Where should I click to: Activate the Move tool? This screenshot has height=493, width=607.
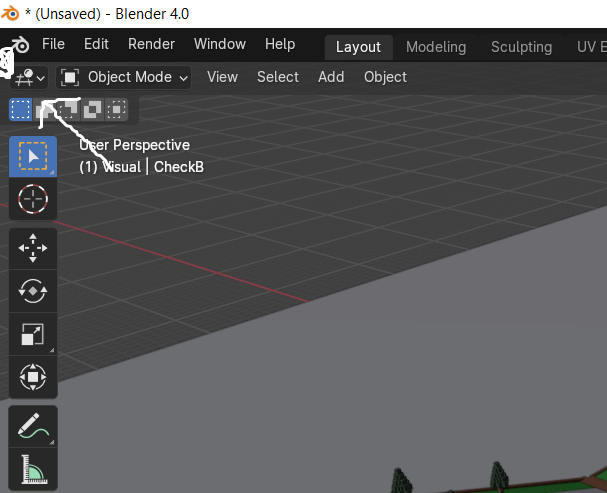[x=33, y=248]
